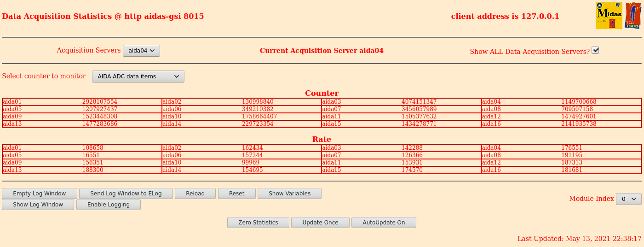Click the Rate table heading

[x=322, y=139]
